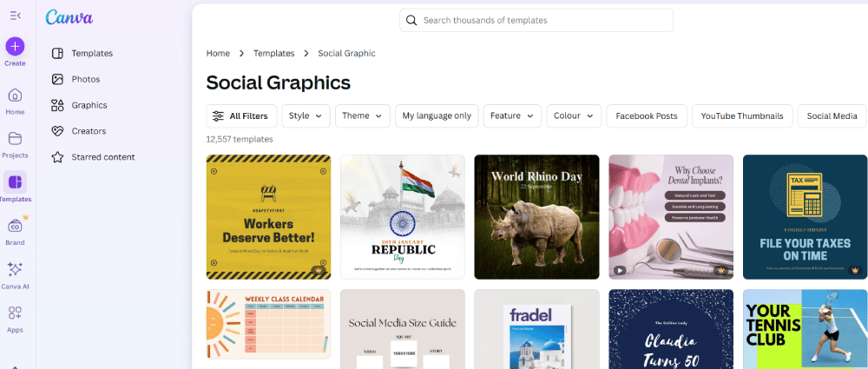
Task: Go to Templates breadcrumb link
Action: tap(274, 53)
